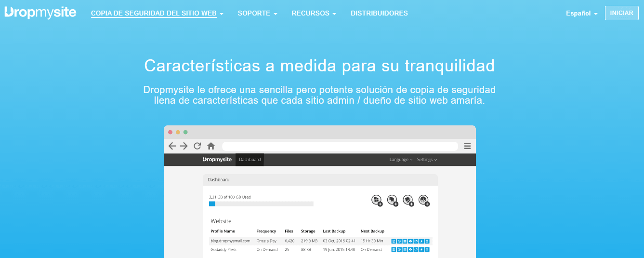
Task: Expand the Recursos dropdown menu
Action: 314,14
